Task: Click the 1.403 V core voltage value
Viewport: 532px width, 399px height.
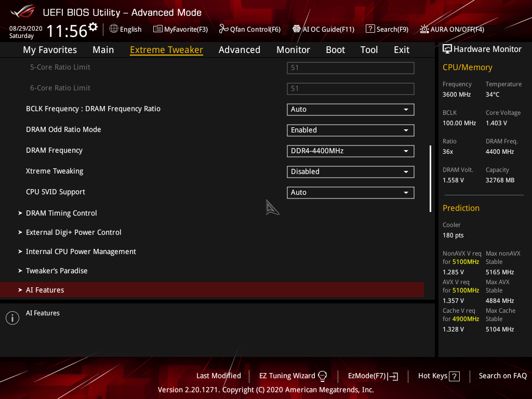Action: tap(496, 123)
